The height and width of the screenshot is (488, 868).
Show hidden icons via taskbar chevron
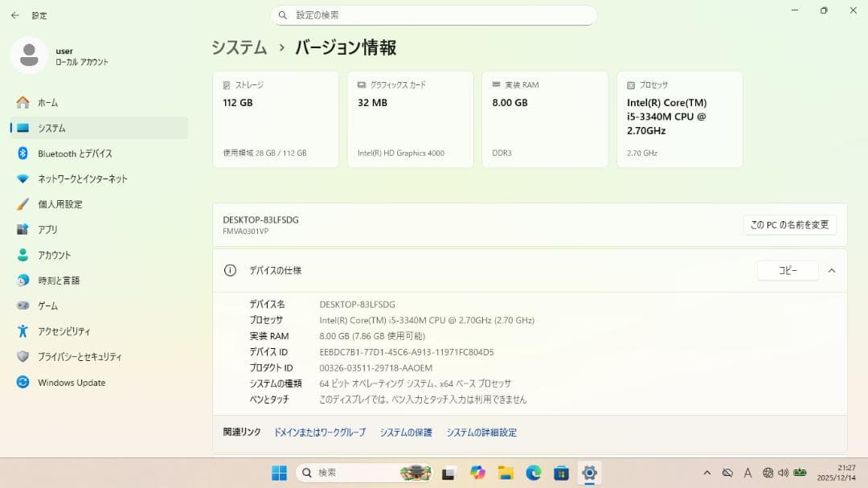[706, 473]
